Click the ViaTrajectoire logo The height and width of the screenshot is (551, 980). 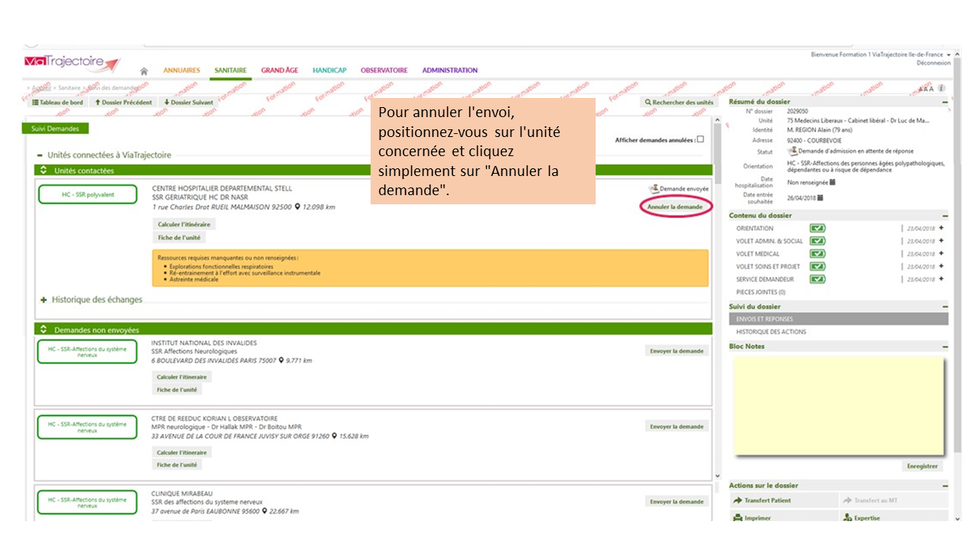click(72, 64)
